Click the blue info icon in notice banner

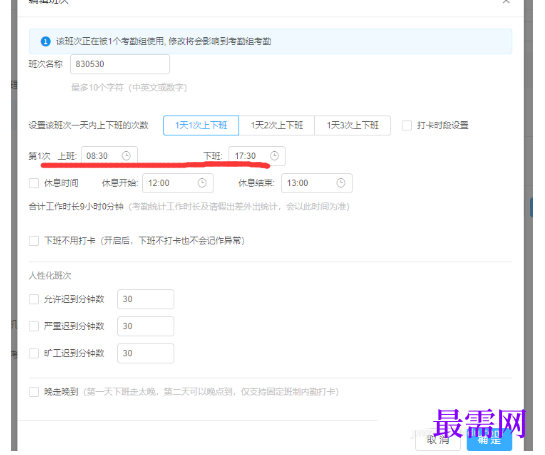coord(46,41)
